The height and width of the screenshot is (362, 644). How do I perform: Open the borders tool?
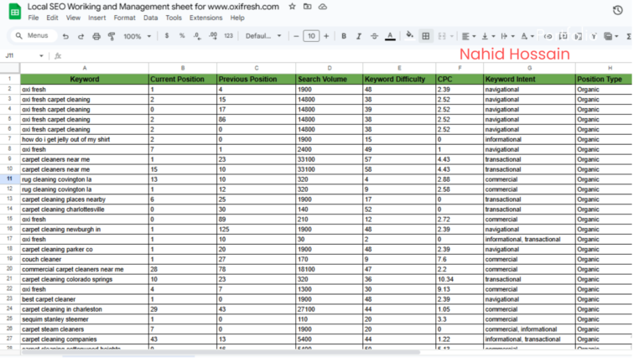click(x=426, y=36)
